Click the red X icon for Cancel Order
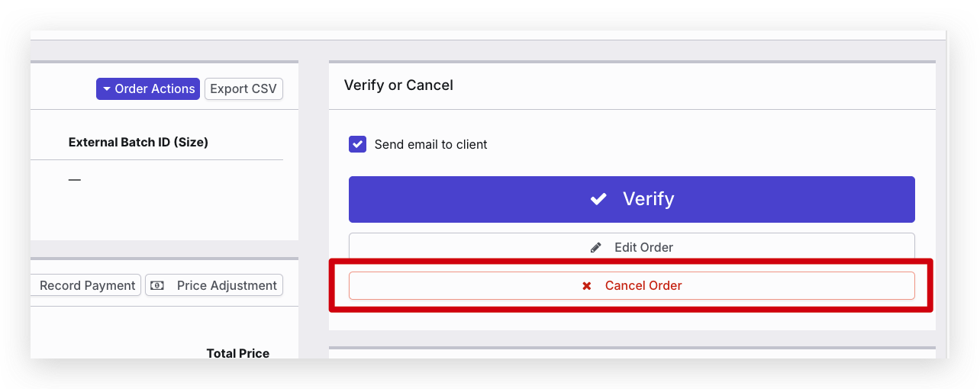 [x=587, y=286]
